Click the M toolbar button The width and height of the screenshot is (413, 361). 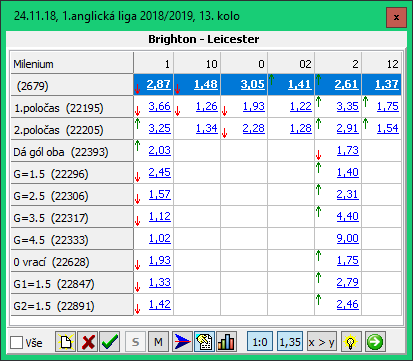coord(158,342)
